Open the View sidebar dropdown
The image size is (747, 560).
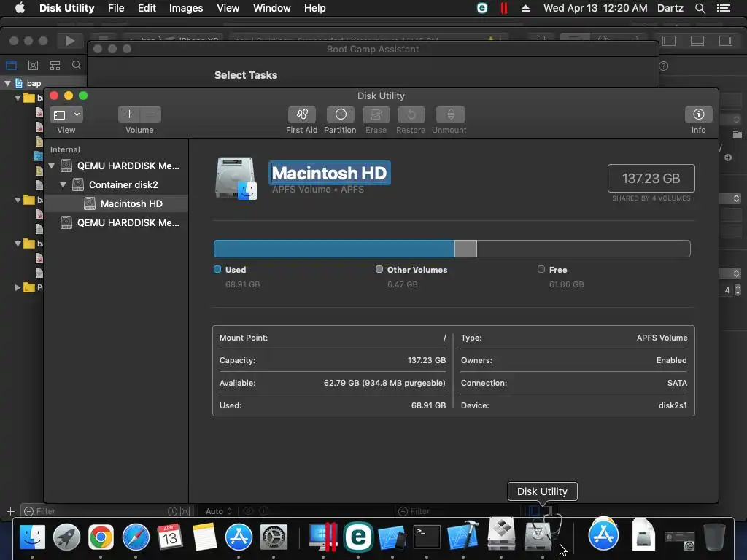tap(66, 114)
